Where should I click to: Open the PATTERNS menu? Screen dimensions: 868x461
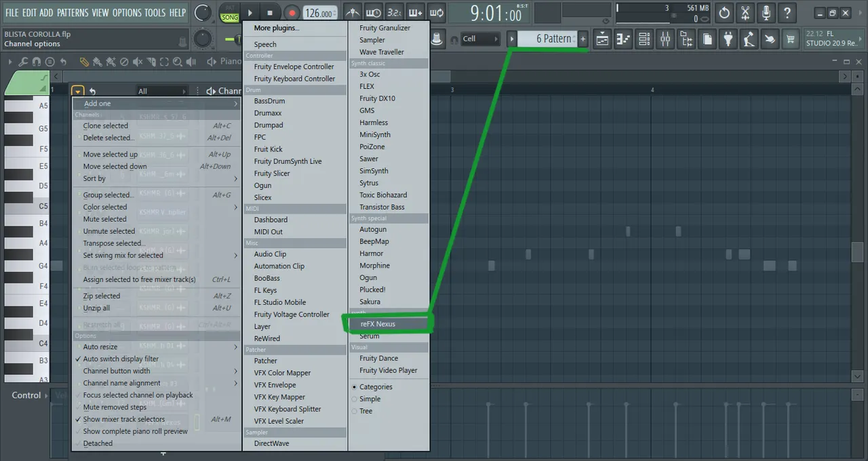tap(73, 12)
